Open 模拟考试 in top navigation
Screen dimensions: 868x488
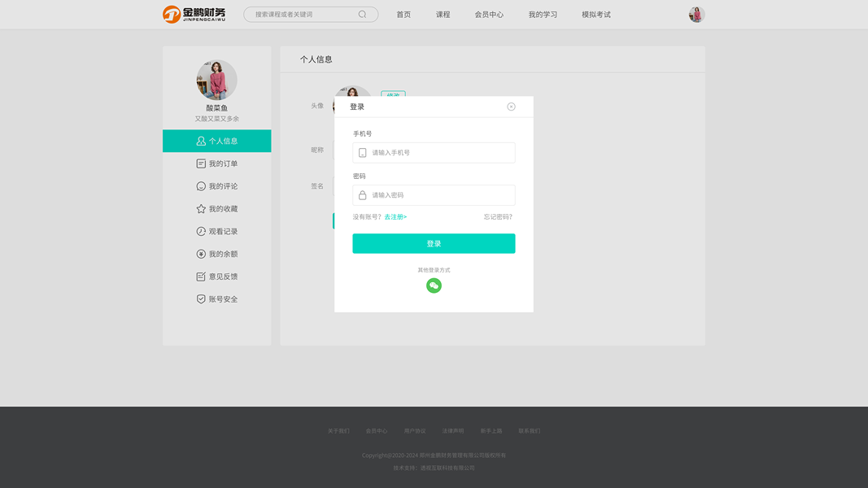point(596,15)
